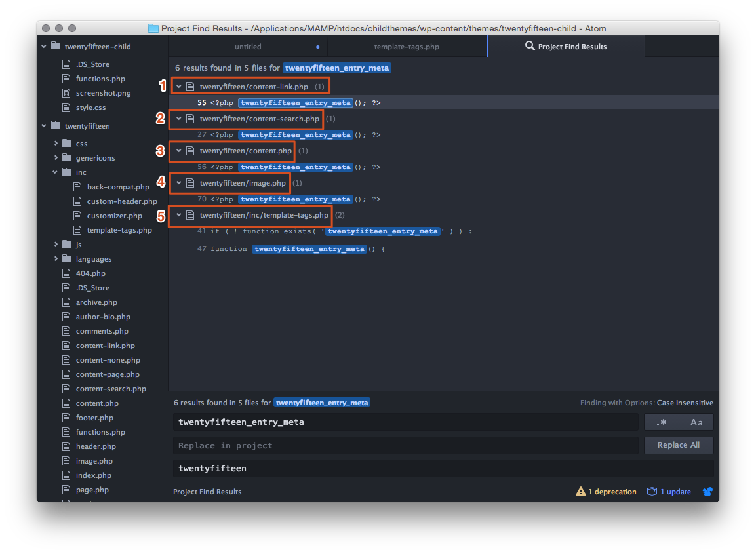
Task: Focus the find field containing twentyfifteen_entry_meta
Action: [x=405, y=422]
